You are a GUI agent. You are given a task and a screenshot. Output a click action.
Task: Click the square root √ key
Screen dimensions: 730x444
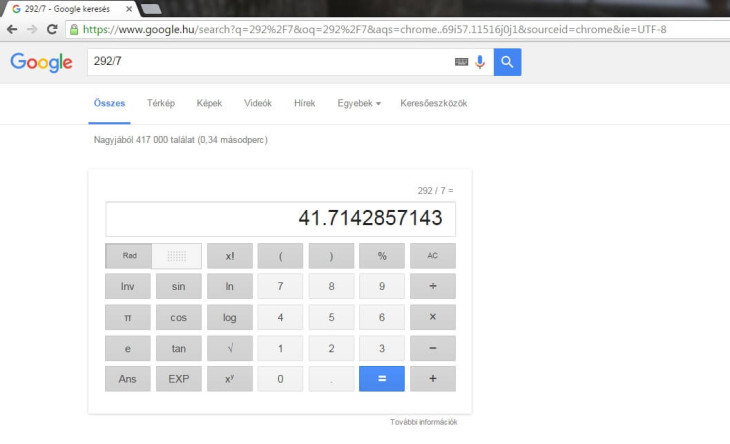tap(230, 348)
